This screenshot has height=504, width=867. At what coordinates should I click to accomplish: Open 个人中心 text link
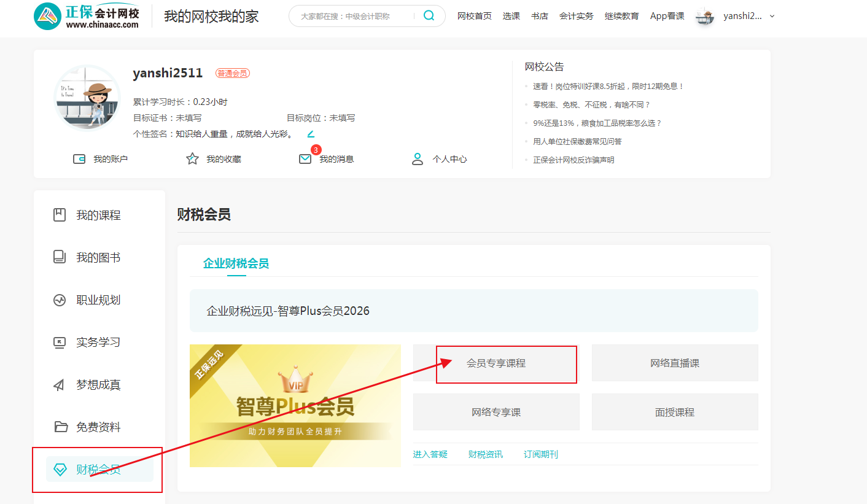tap(449, 159)
